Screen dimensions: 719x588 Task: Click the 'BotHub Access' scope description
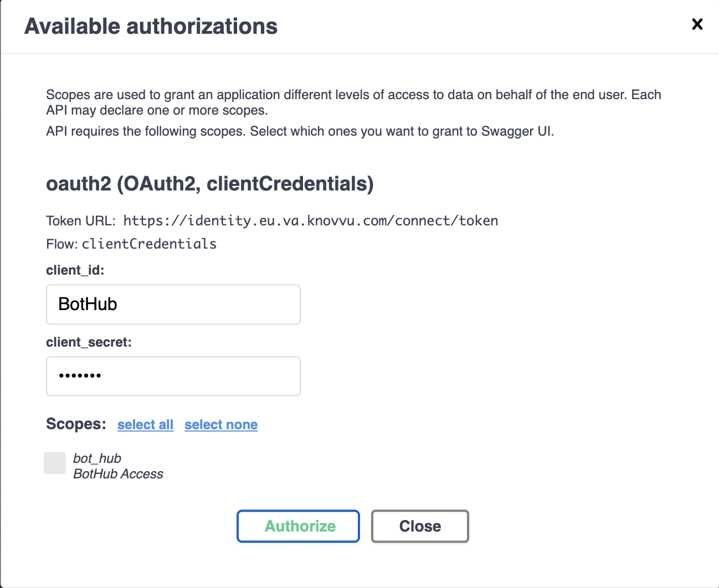[x=118, y=474]
